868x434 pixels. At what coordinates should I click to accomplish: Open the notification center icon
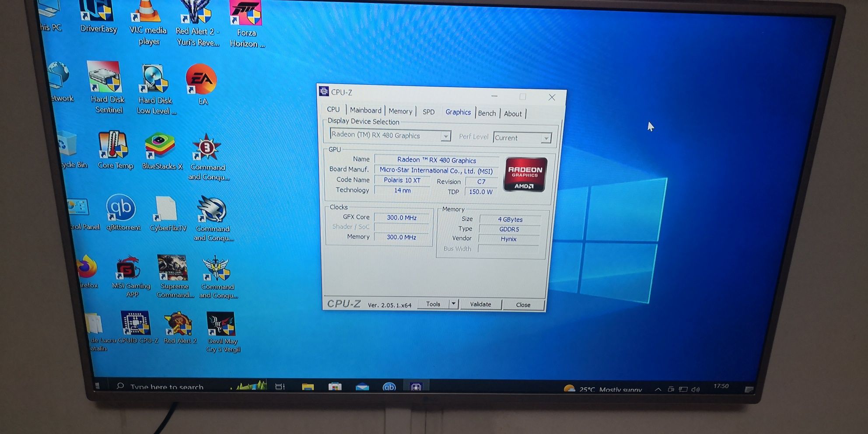749,389
